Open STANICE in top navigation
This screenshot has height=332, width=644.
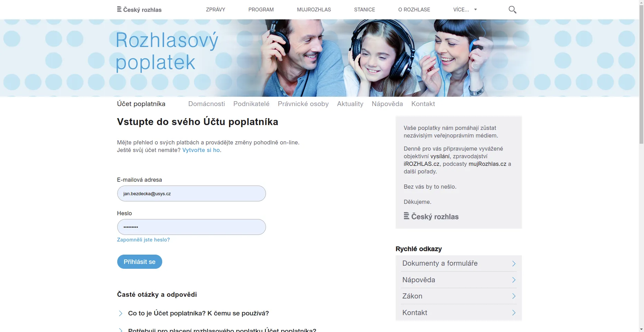[365, 10]
